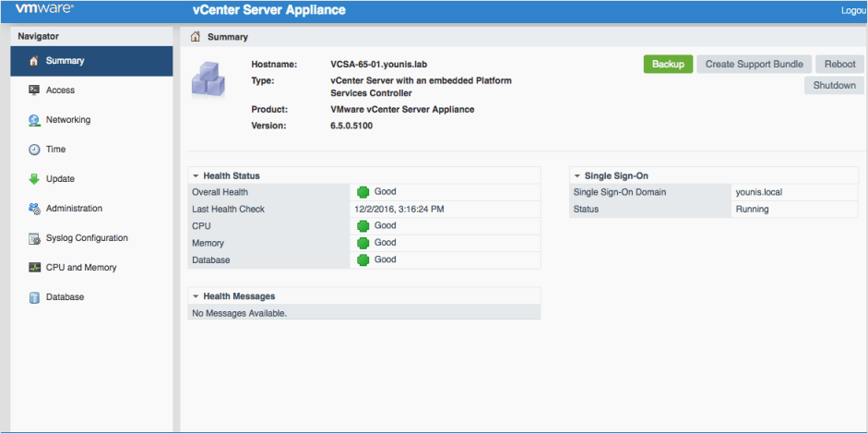Click the Syslog Configuration icon
868x434 pixels.
34,238
